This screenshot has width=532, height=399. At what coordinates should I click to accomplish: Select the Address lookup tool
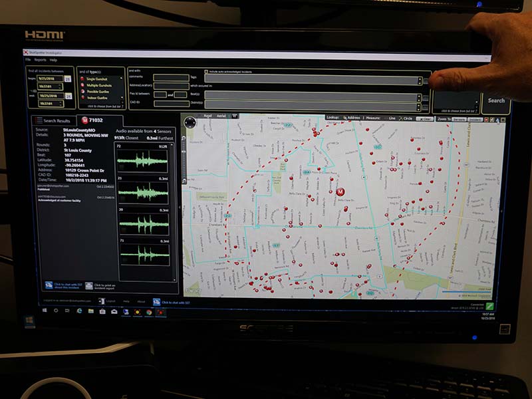pos(352,118)
